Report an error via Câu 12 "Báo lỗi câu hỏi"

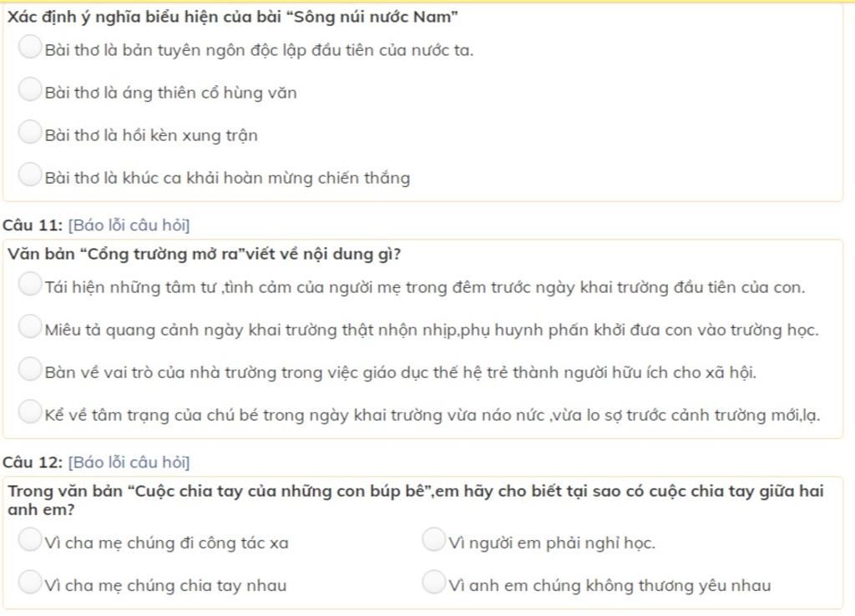(x=129, y=462)
